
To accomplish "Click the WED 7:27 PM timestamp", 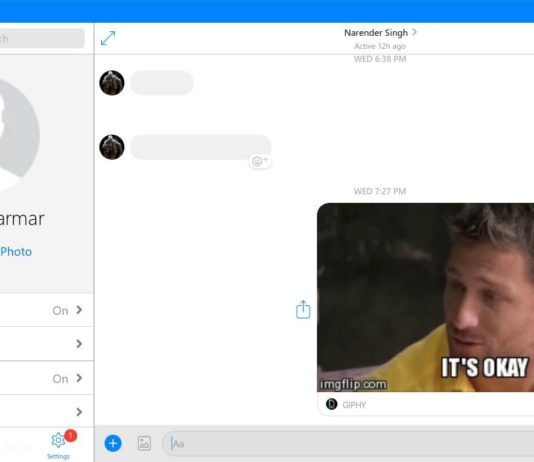I will pos(380,191).
